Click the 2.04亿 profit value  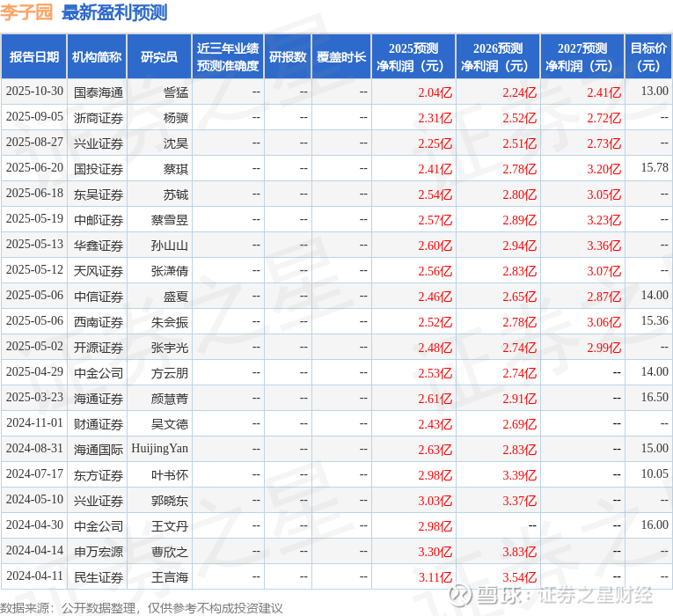(435, 92)
